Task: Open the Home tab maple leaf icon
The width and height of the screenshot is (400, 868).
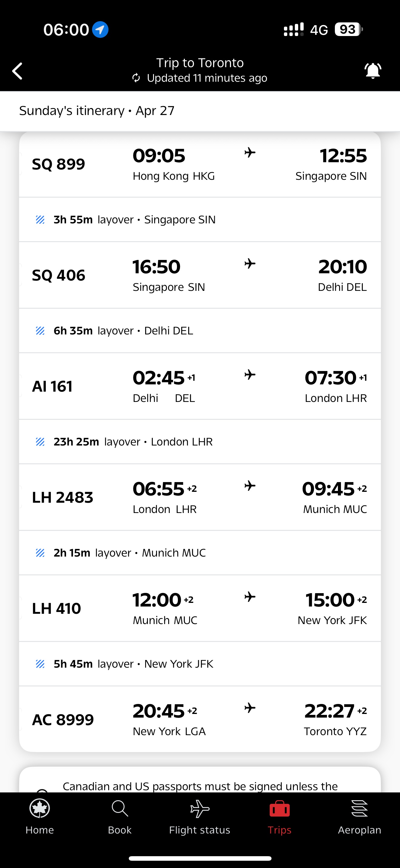Action: [40, 808]
